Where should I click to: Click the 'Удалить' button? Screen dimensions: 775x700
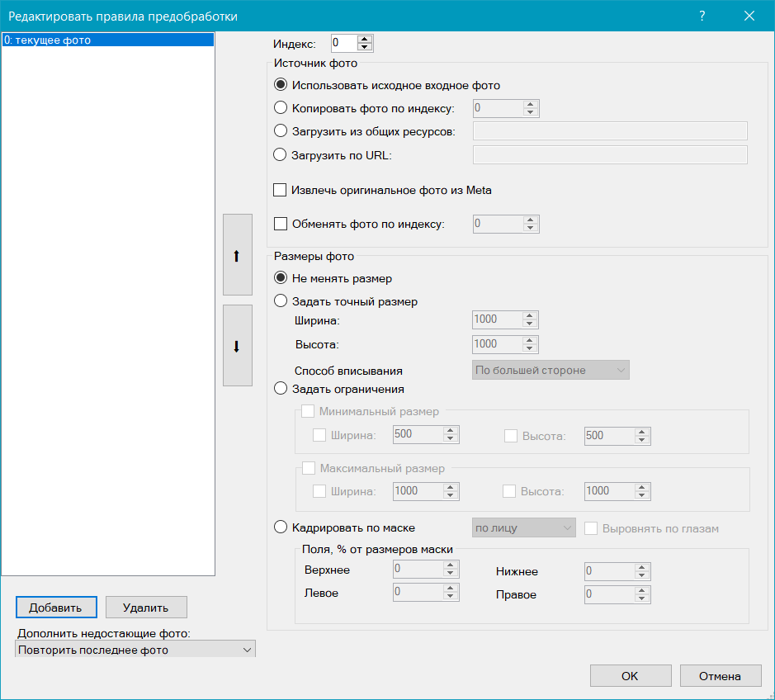point(146,608)
